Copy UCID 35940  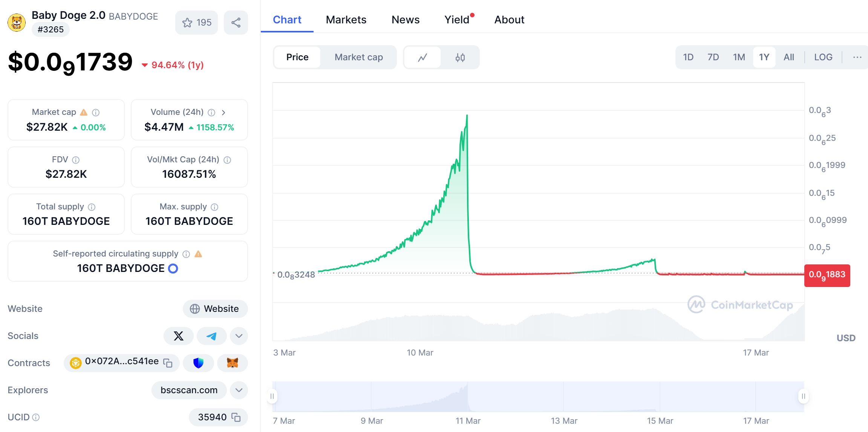click(x=236, y=417)
